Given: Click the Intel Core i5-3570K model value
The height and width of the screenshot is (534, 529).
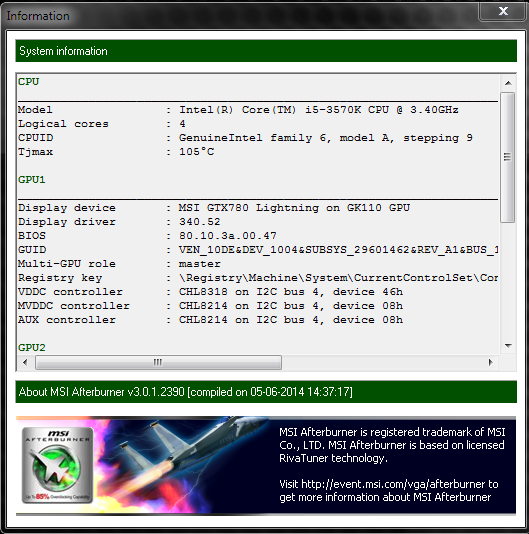Looking at the screenshot, I should pos(319,110).
